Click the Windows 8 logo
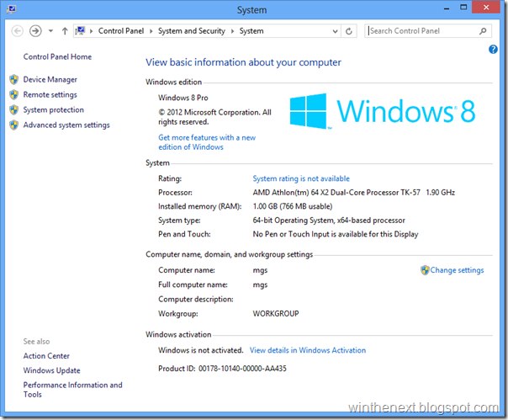Screen dimensions: 508x420 coord(383,111)
